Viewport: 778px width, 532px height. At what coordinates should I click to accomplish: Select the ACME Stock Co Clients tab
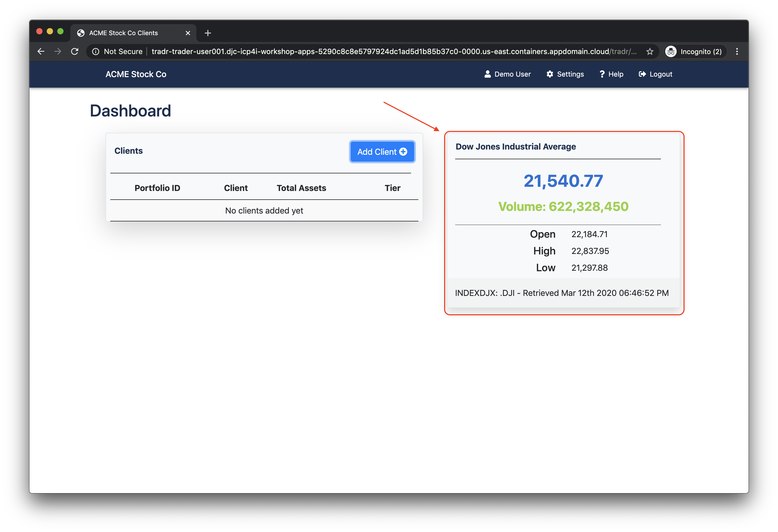[124, 33]
